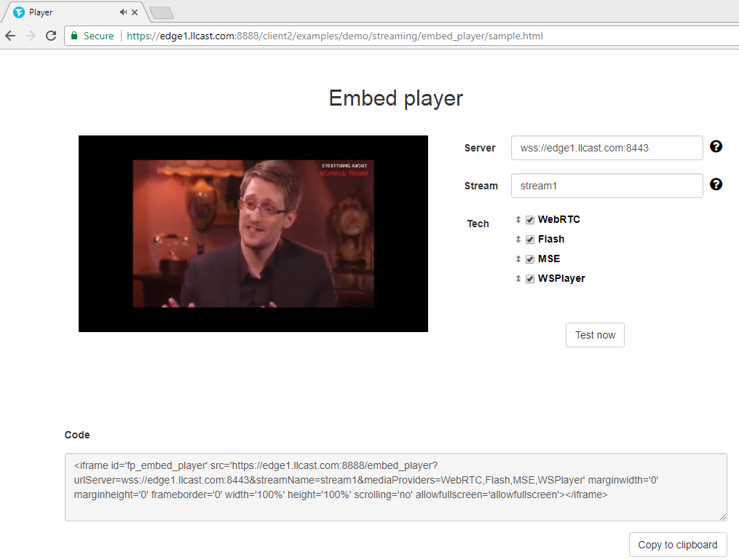Click the MSE label text
Image resolution: width=739 pixels, height=560 pixels.
(549, 259)
